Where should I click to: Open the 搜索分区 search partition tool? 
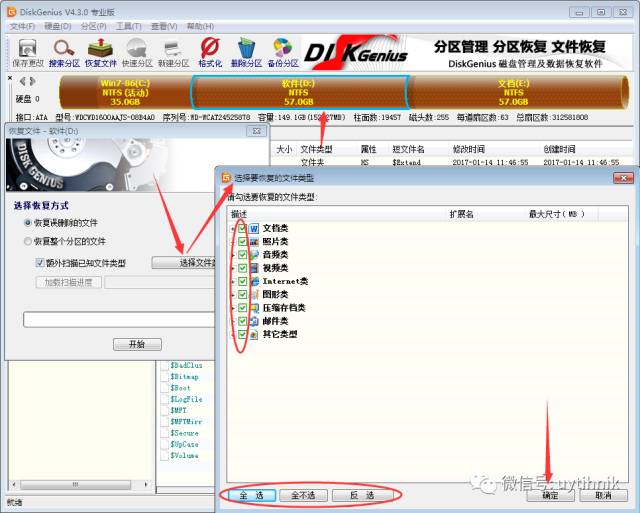pos(64,53)
